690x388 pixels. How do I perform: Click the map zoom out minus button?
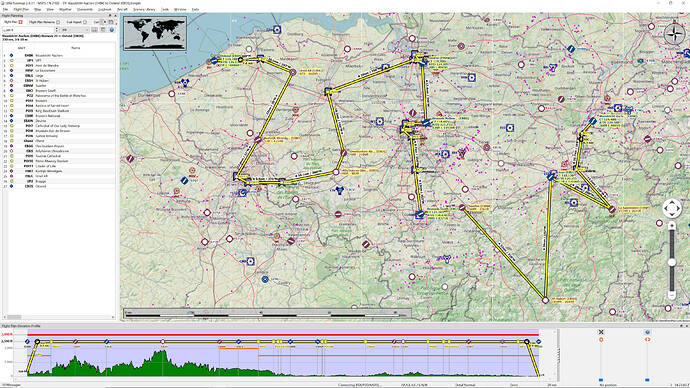(672, 295)
